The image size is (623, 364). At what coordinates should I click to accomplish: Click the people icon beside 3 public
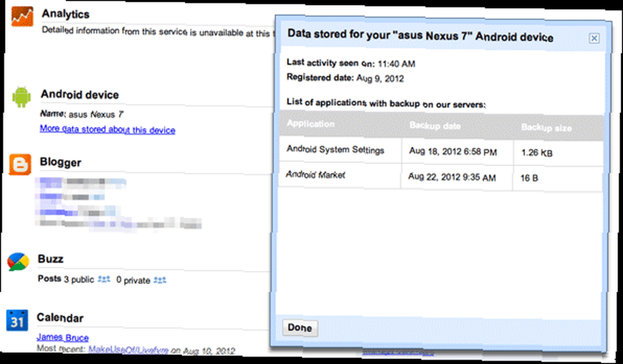104,279
